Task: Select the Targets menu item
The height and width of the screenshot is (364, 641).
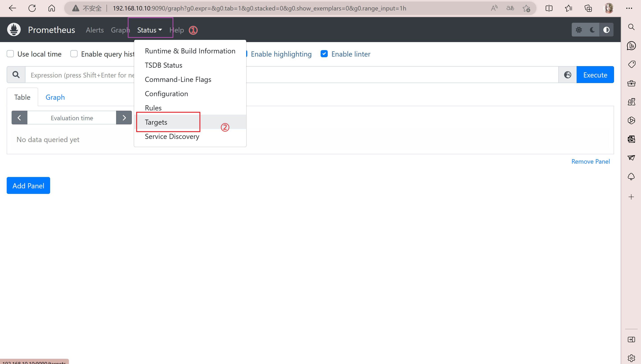Action: click(156, 122)
